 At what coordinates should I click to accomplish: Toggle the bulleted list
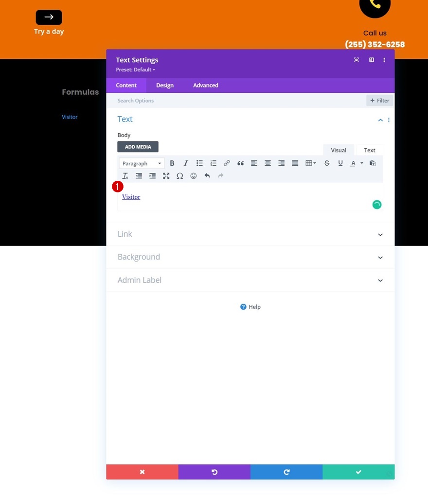pos(199,163)
